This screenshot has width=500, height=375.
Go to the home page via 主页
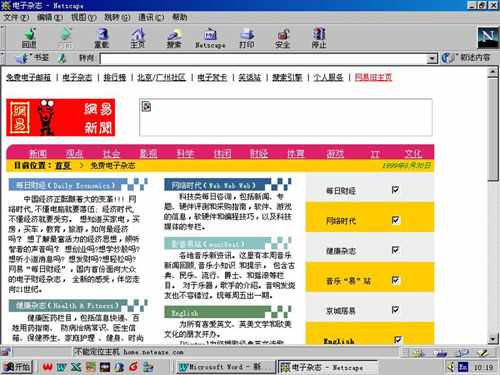click(137, 38)
